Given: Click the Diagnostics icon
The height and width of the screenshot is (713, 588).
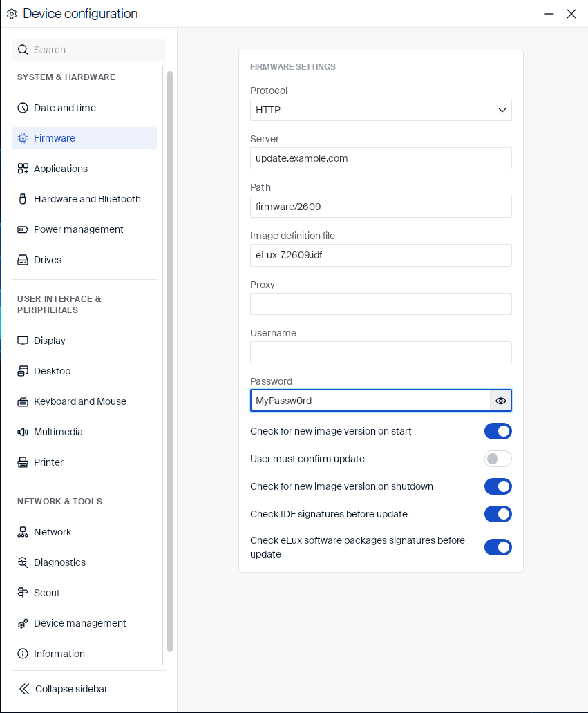Looking at the screenshot, I should point(23,562).
